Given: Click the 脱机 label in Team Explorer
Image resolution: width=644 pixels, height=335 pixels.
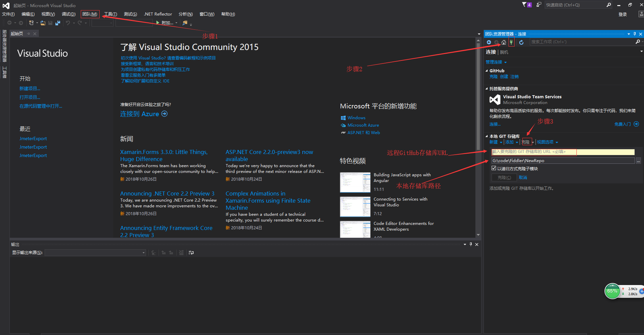Looking at the screenshot, I should pos(504,52).
